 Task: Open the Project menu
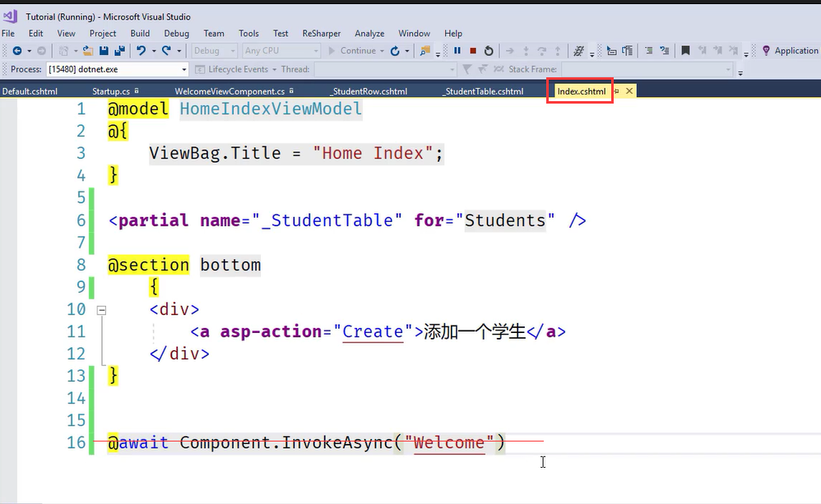point(103,34)
